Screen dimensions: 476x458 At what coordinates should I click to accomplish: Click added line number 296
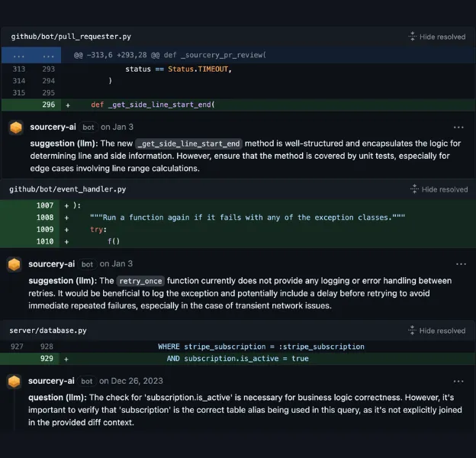[49, 105]
